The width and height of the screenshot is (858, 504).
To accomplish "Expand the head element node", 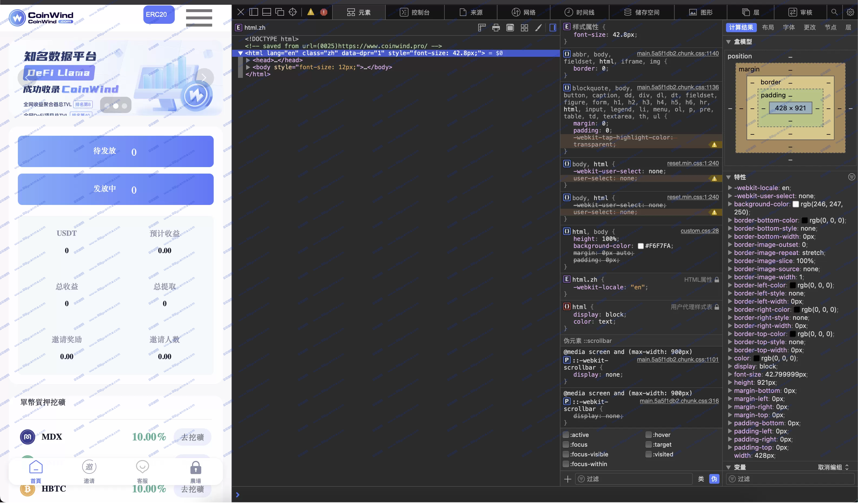I will coord(248,60).
